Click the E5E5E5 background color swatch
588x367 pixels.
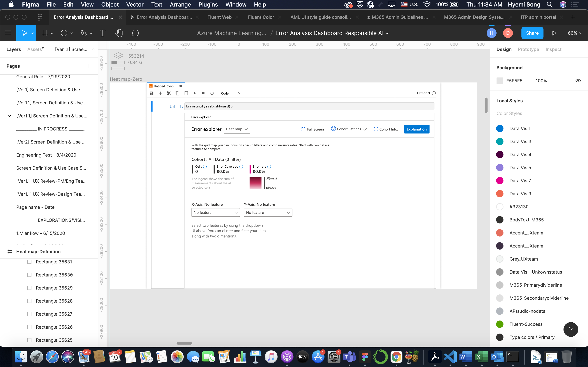(500, 81)
